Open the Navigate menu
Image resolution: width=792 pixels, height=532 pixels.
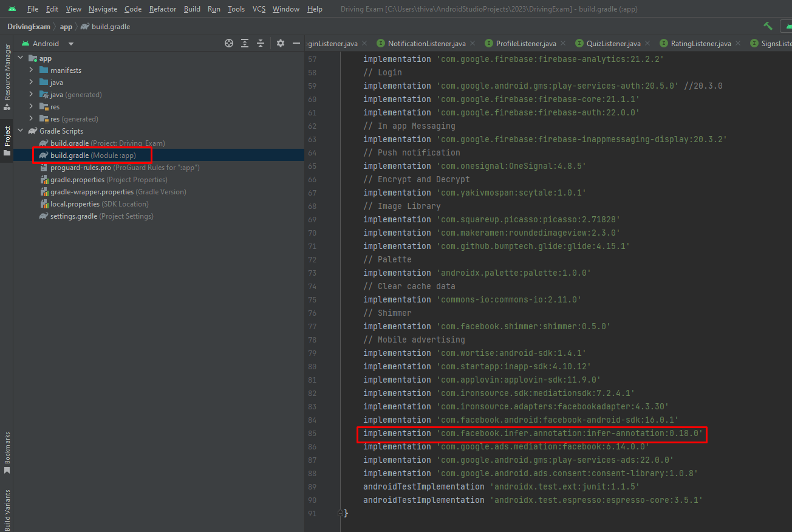click(103, 9)
